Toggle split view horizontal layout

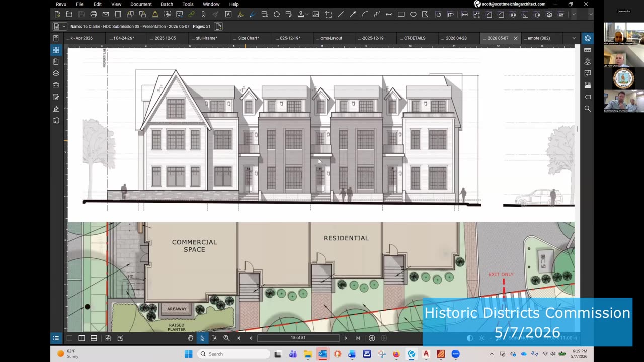click(x=94, y=338)
